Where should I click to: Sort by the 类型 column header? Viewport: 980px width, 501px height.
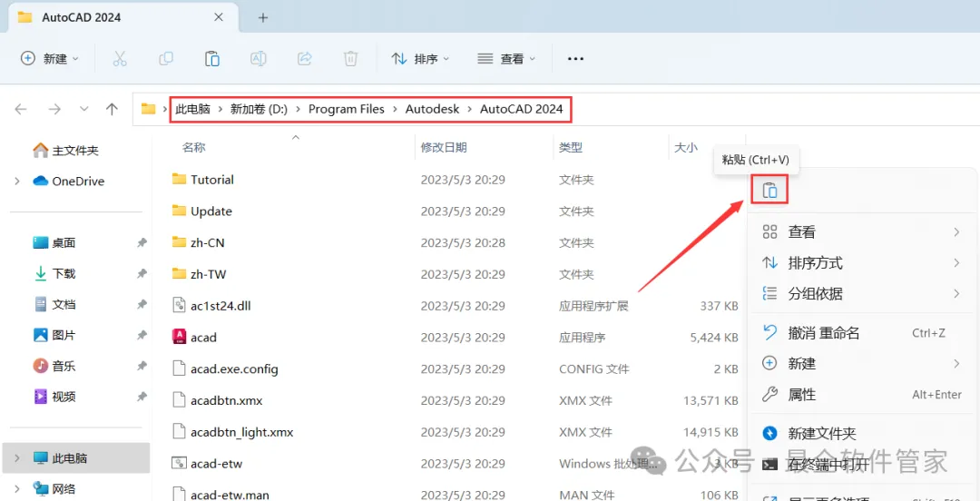[571, 148]
